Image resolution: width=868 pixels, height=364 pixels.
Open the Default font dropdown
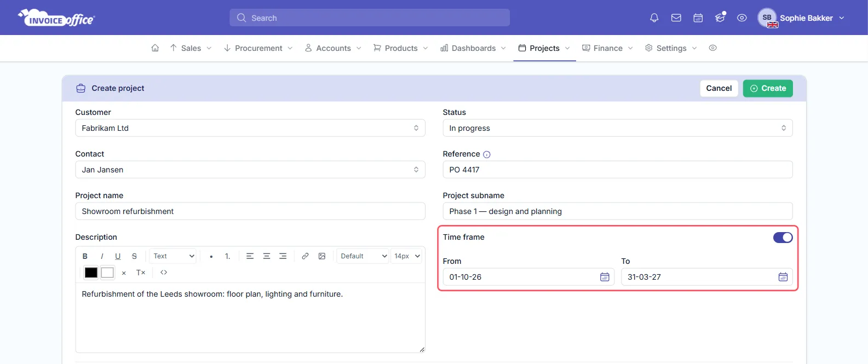coord(363,256)
